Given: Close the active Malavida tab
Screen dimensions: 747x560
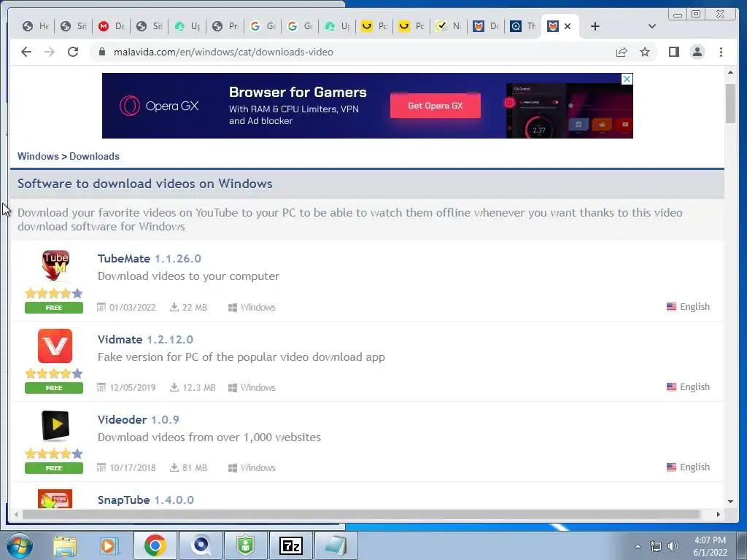Looking at the screenshot, I should [x=568, y=26].
